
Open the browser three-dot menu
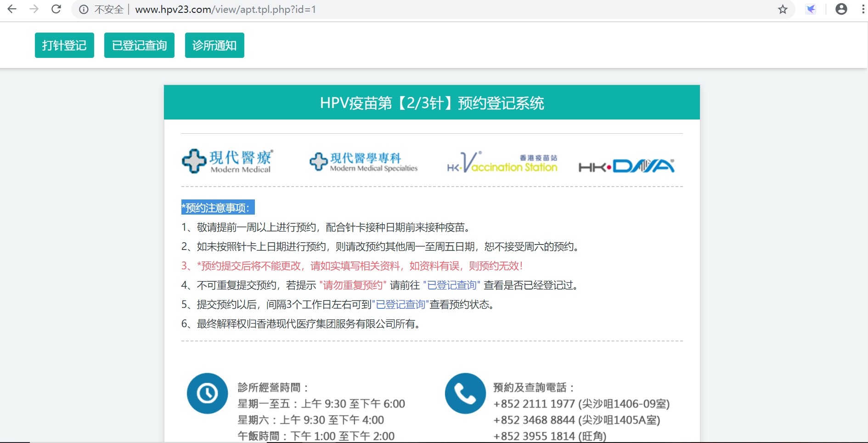pyautogui.click(x=863, y=9)
